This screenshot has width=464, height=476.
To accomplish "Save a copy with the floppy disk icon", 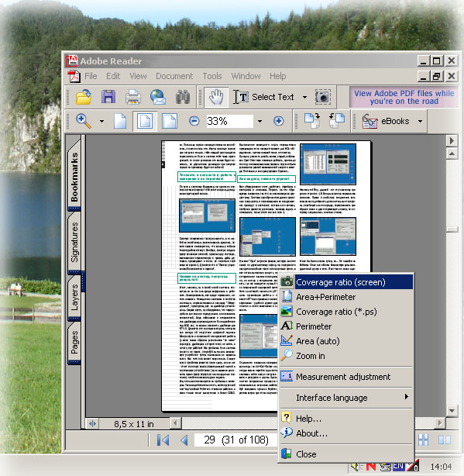I will point(108,97).
